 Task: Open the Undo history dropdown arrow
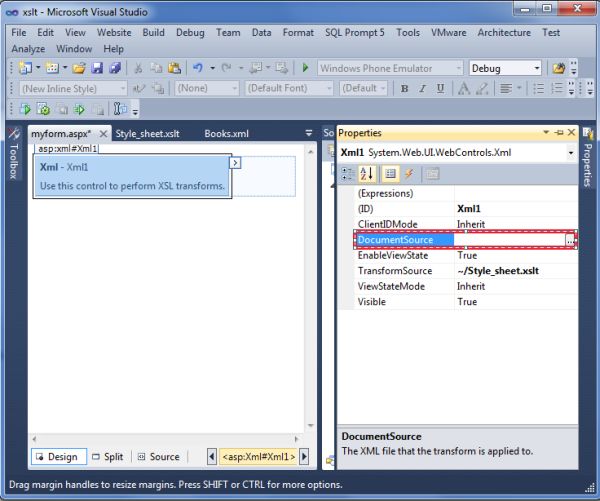coord(212,68)
